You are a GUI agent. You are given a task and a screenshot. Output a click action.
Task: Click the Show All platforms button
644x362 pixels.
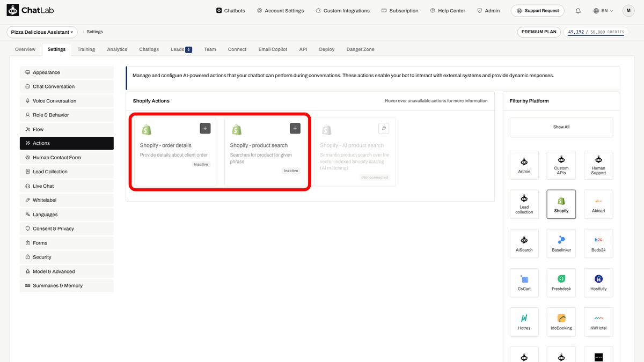click(x=561, y=127)
